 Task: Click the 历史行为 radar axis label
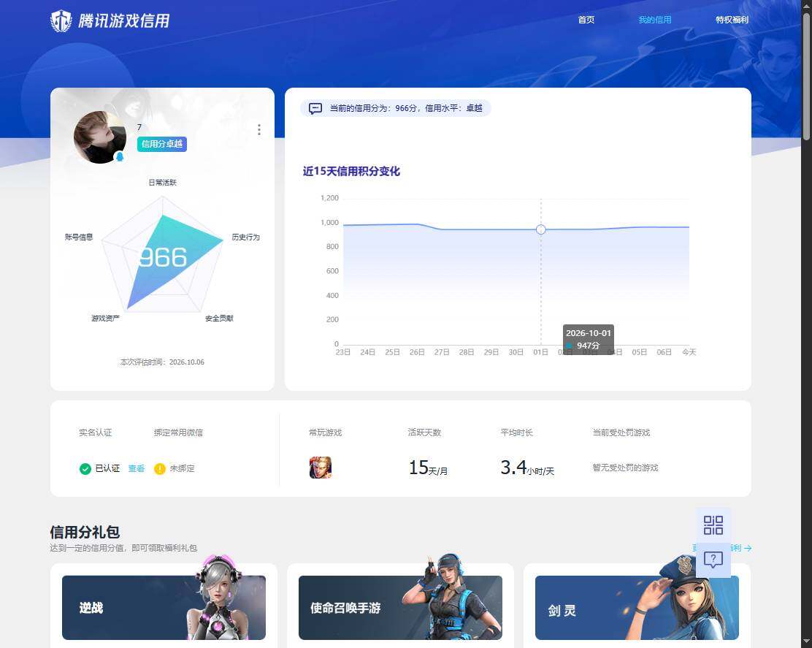point(245,237)
